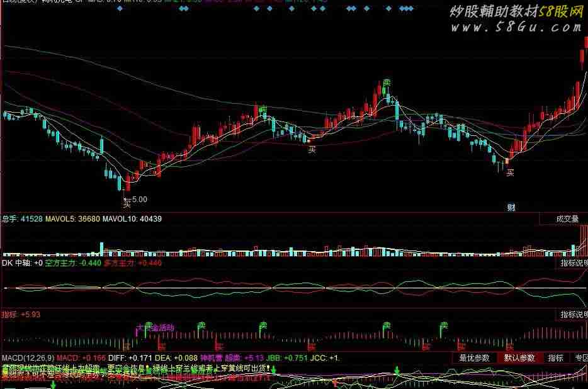Click the last red 买 flag in indicator panel
The image size is (588, 389).
(x=510, y=346)
